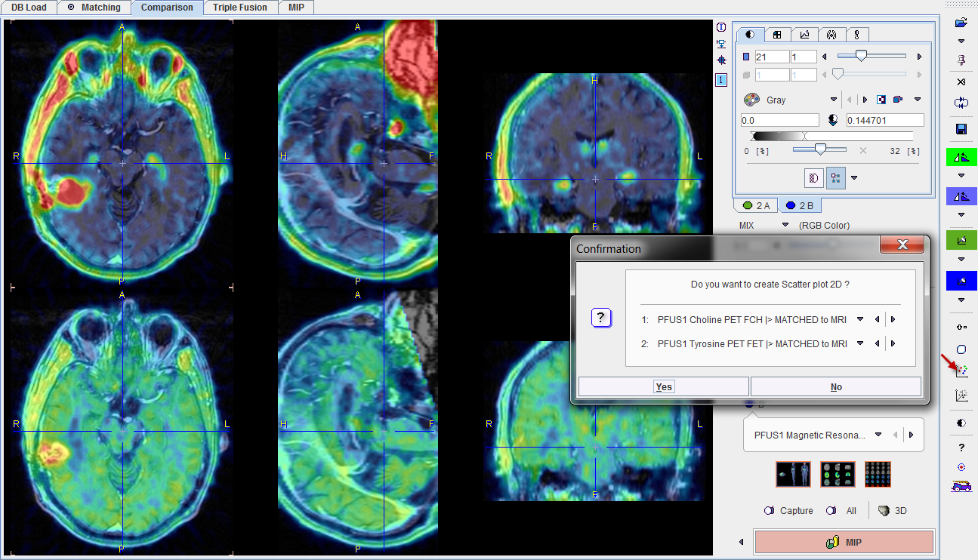Toggle the gray X beside threshold slider
978x560 pixels.
pos(863,151)
